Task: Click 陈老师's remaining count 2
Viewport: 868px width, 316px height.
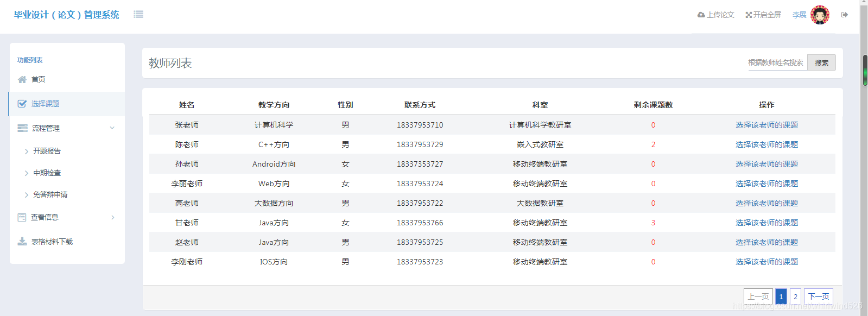Action: pyautogui.click(x=653, y=144)
